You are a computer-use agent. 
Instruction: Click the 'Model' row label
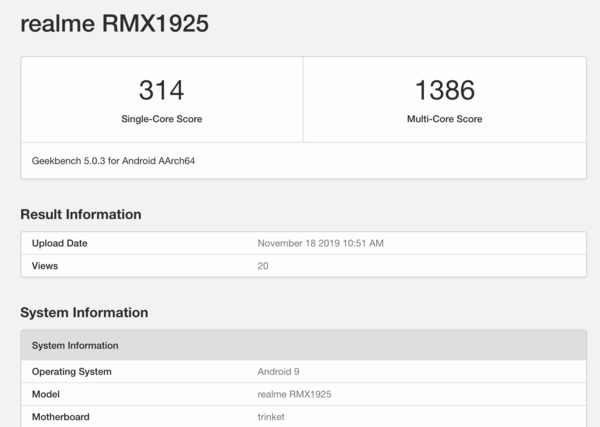click(x=46, y=394)
